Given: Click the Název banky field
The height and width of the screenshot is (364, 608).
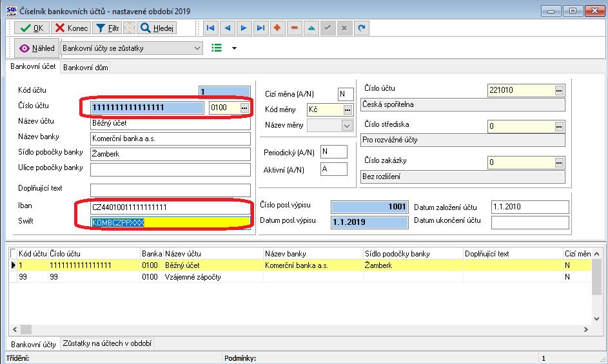Looking at the screenshot, I should pos(170,139).
